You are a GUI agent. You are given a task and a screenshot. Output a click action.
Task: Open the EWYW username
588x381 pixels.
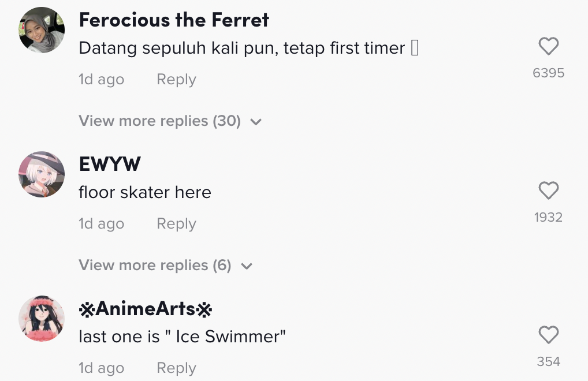pyautogui.click(x=110, y=165)
